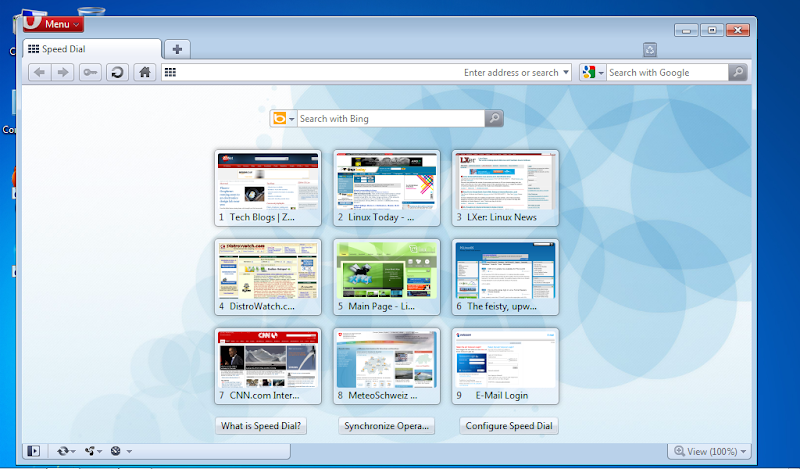Open the Opera Link sync icon in status bar

(x=62, y=451)
